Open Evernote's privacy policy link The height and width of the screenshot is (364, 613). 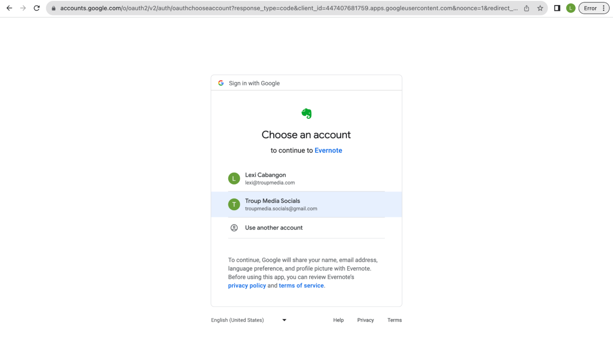(247, 286)
